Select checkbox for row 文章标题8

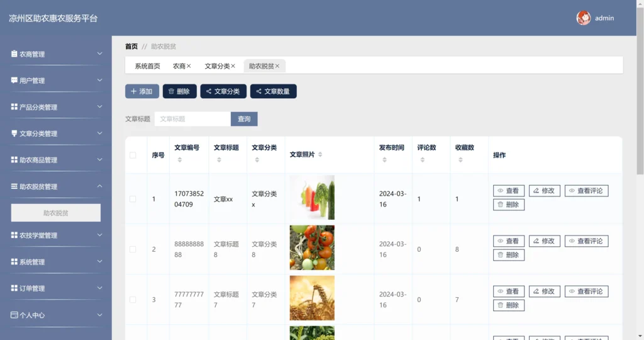[x=133, y=249]
